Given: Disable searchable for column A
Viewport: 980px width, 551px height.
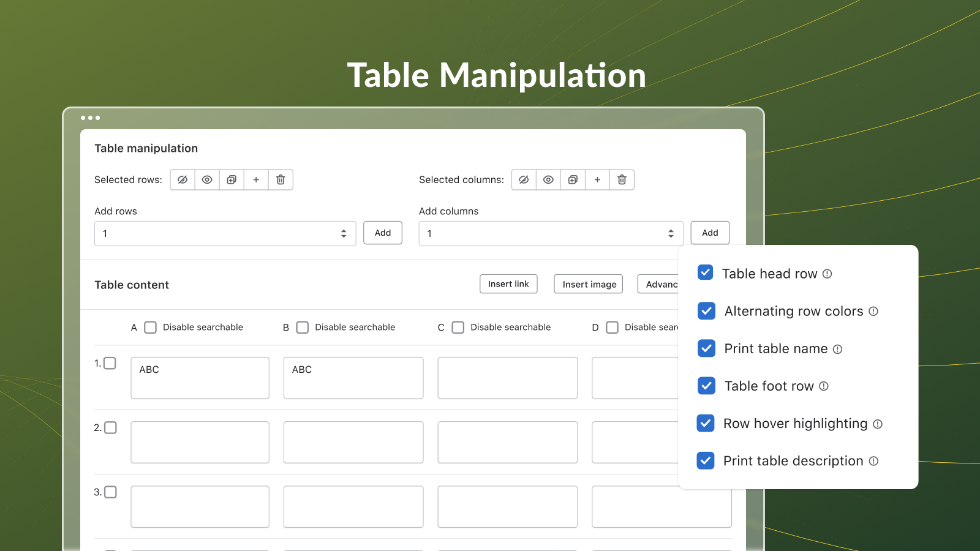Looking at the screenshot, I should click(150, 327).
